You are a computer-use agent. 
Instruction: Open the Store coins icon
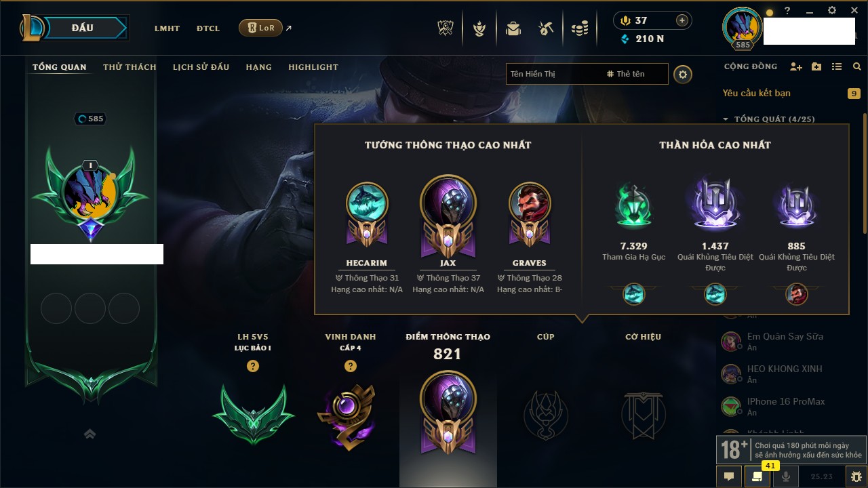579,28
